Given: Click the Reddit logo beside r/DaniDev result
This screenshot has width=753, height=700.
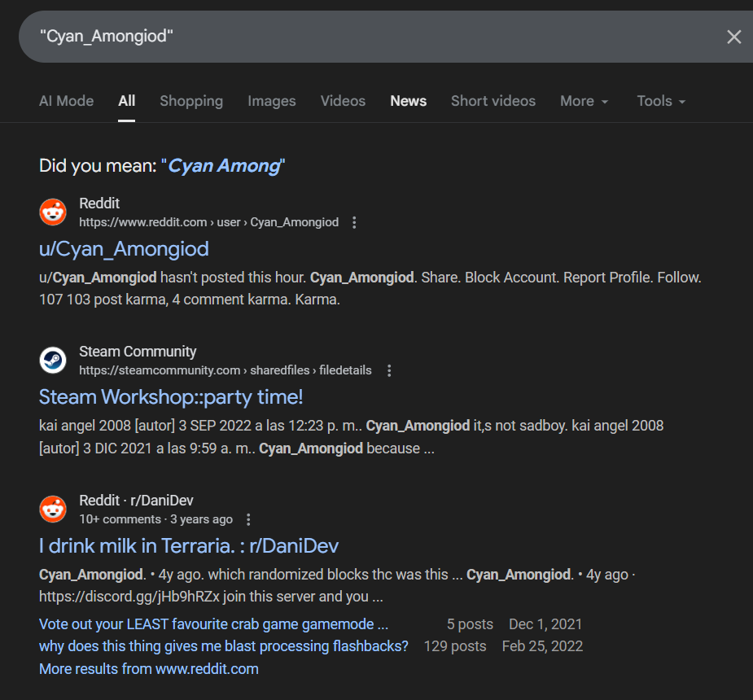Looking at the screenshot, I should [x=53, y=510].
